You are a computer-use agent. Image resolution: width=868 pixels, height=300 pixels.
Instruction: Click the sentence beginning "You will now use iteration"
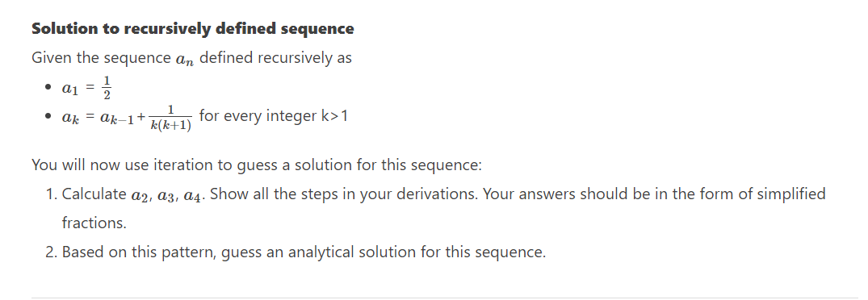pos(257,165)
